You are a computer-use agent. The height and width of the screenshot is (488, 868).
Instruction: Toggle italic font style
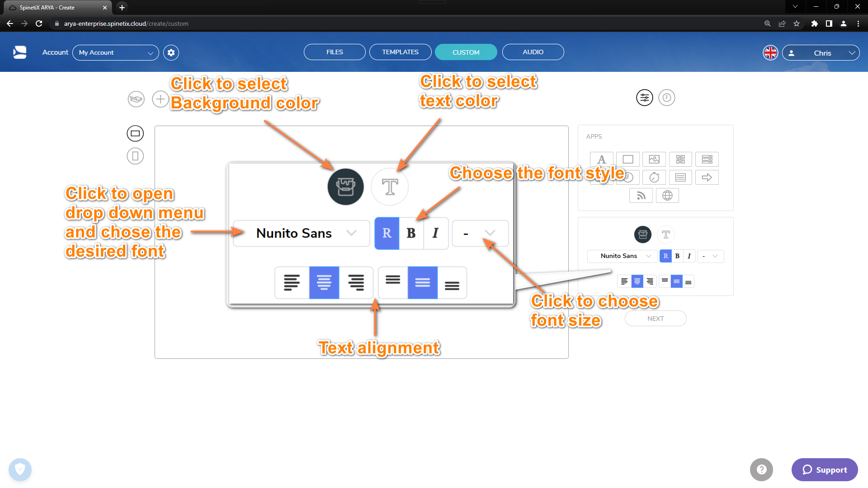pyautogui.click(x=435, y=233)
